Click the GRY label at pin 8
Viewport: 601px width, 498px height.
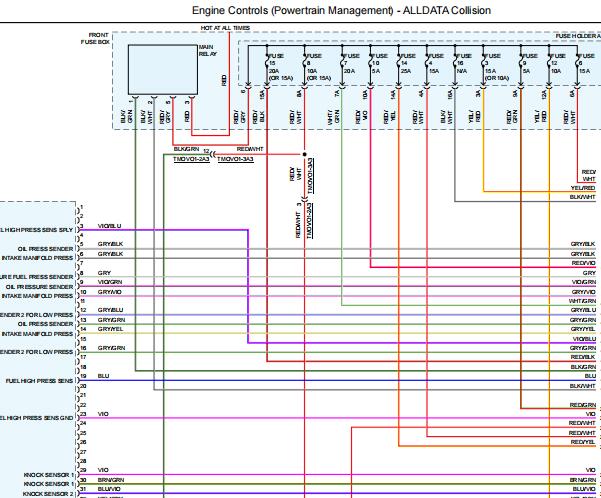104,273
